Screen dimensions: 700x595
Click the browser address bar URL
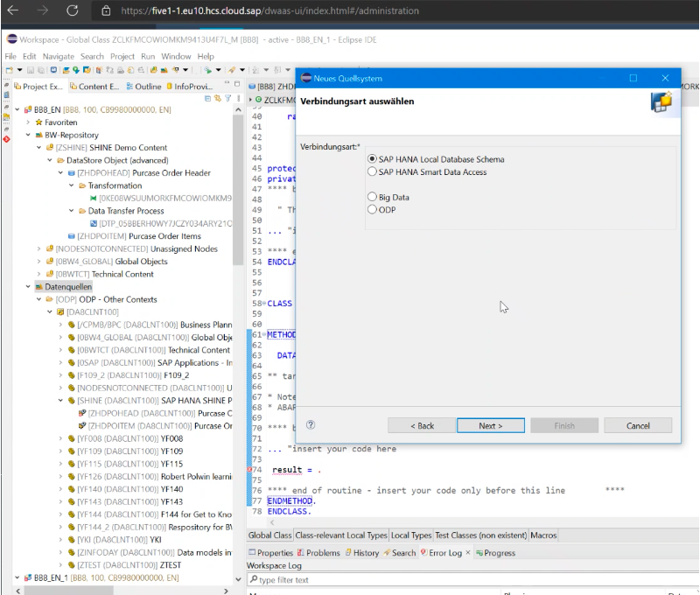[x=269, y=10]
